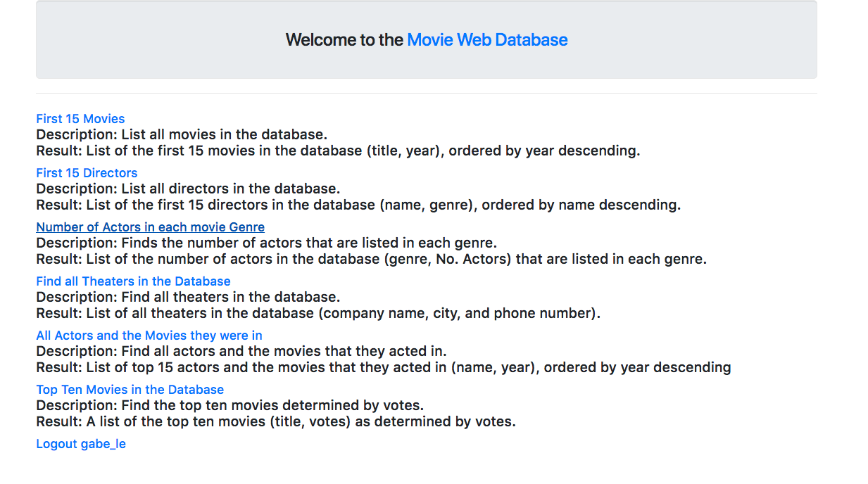Open Top Ten Movies in the Database
This screenshot has width=868, height=484.
(130, 390)
